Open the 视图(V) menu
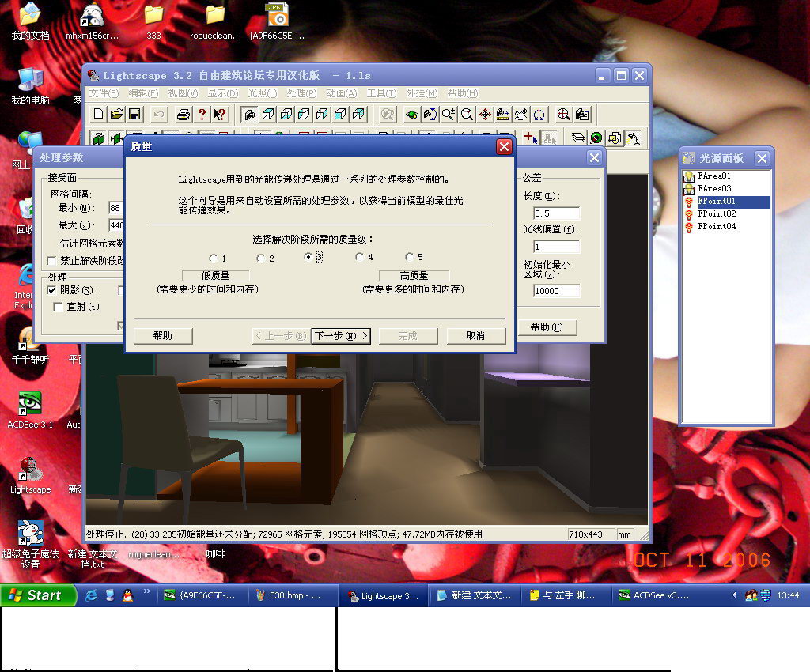 pyautogui.click(x=183, y=93)
